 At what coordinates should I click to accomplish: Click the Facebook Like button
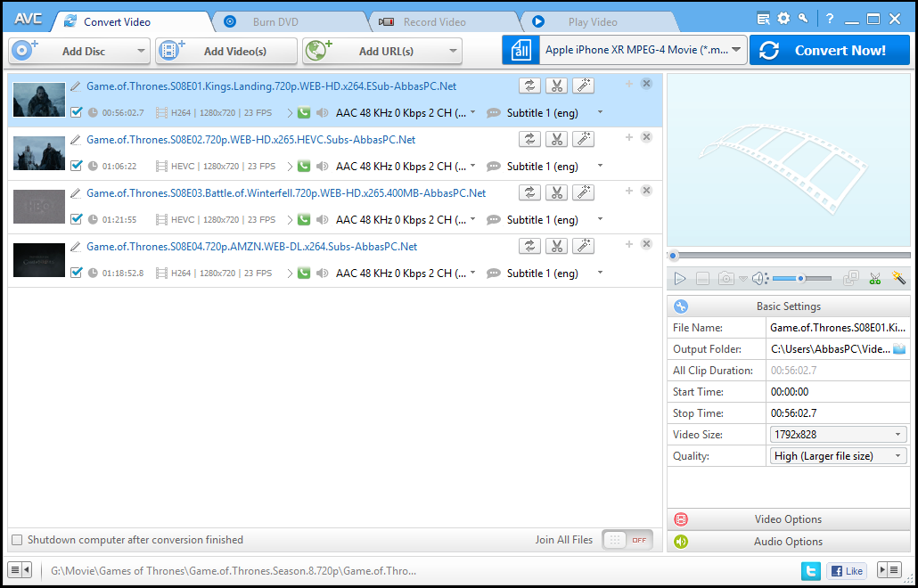pos(846,570)
